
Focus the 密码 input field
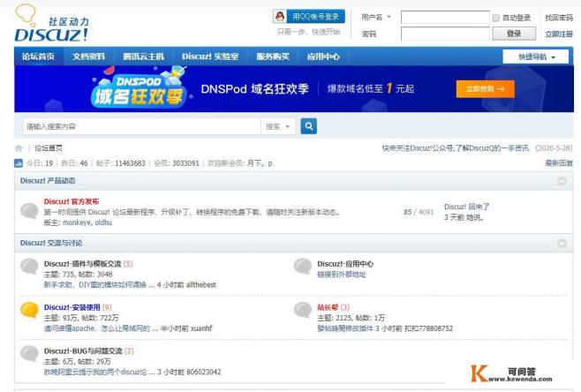[445, 34]
